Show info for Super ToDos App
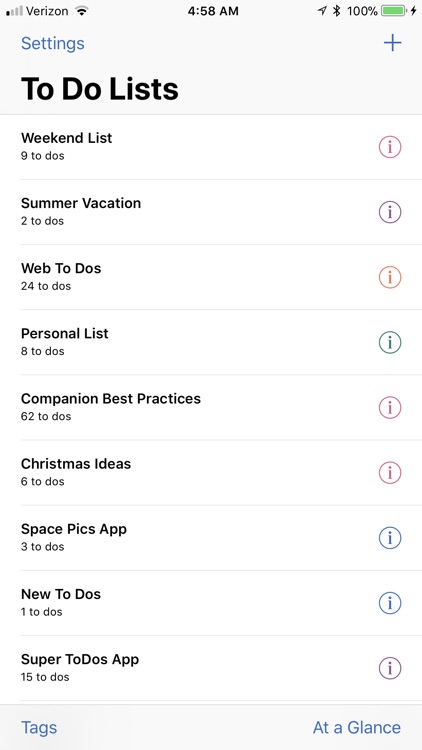Viewport: 422px width, 750px height. (x=390, y=668)
